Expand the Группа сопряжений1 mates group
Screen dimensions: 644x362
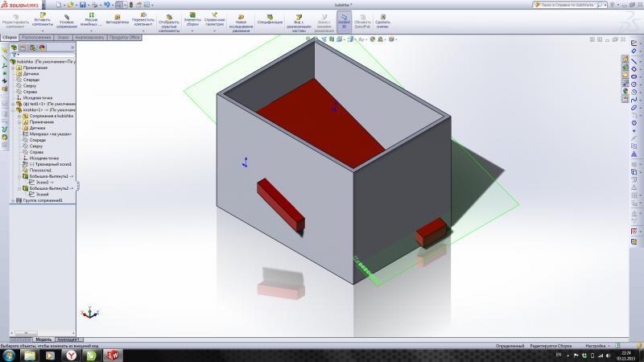tap(12, 200)
